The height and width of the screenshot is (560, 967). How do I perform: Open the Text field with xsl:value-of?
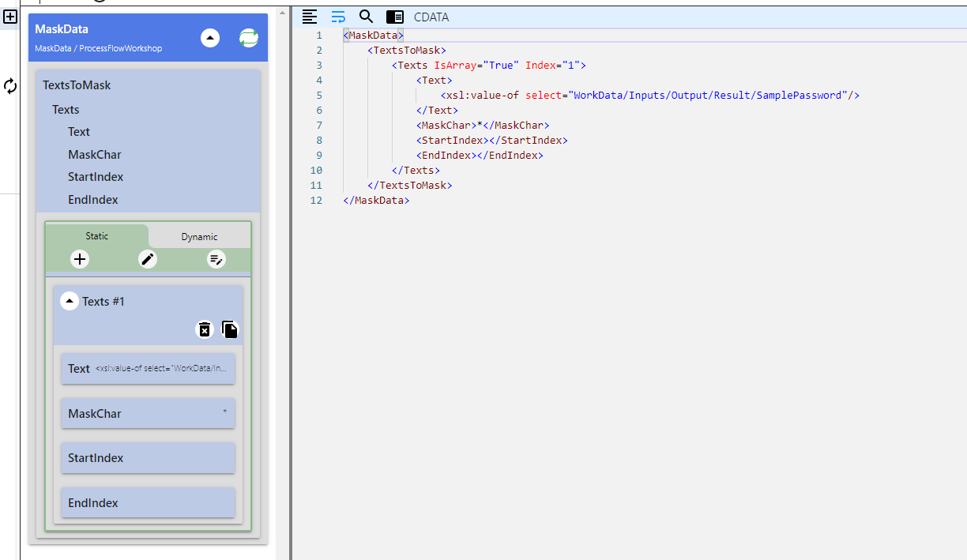pos(149,369)
